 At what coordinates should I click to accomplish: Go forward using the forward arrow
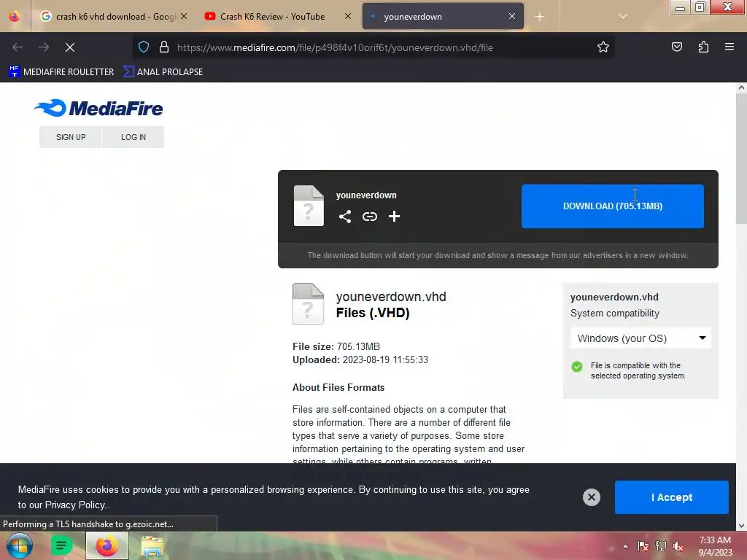44,47
